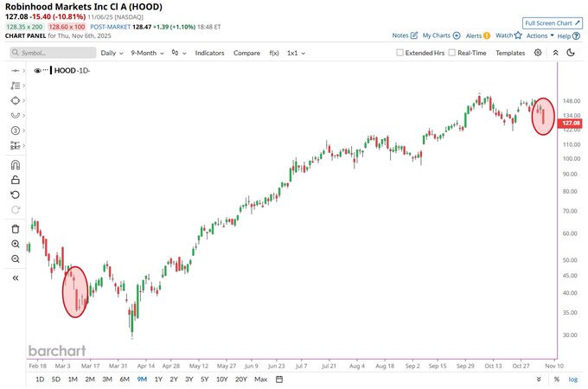
Task: Select the 9M range tab
Action: pyautogui.click(x=142, y=379)
